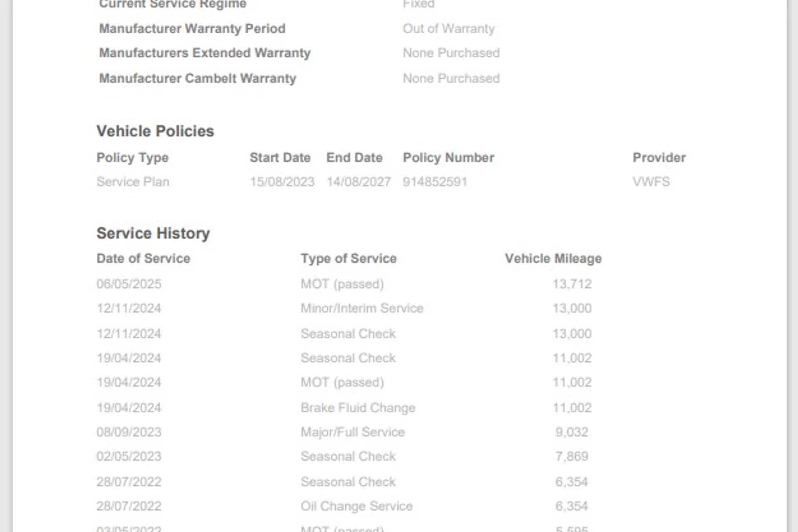Click the 13,712 mileage value
Viewport: 798px width, 532px height.
pyautogui.click(x=572, y=284)
